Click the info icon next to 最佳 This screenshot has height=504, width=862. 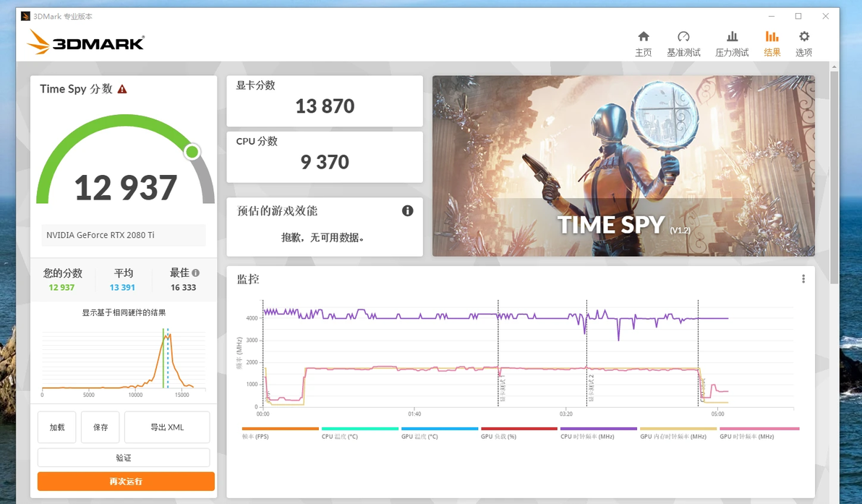click(x=196, y=273)
